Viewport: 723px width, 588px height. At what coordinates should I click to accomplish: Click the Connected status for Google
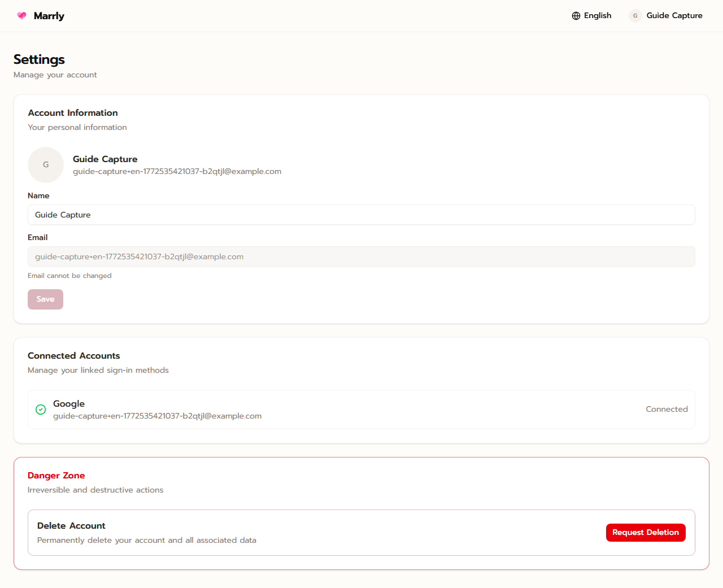point(667,409)
